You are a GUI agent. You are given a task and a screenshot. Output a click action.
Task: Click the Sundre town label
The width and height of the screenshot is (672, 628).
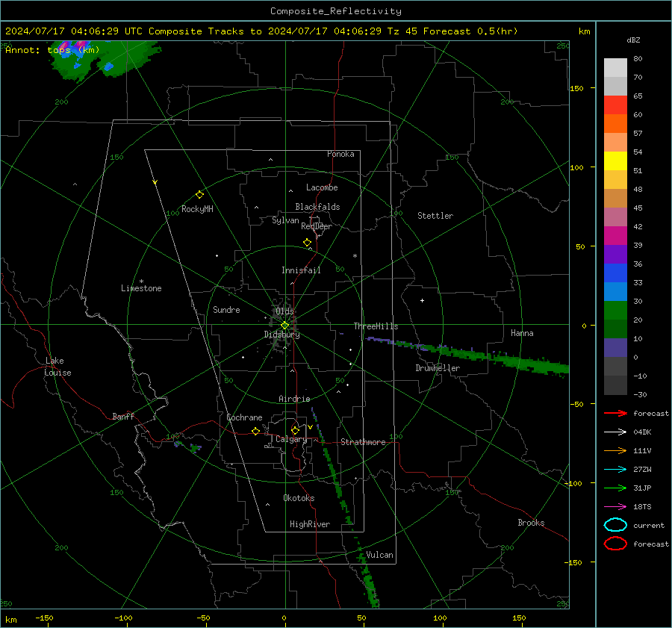(x=226, y=310)
